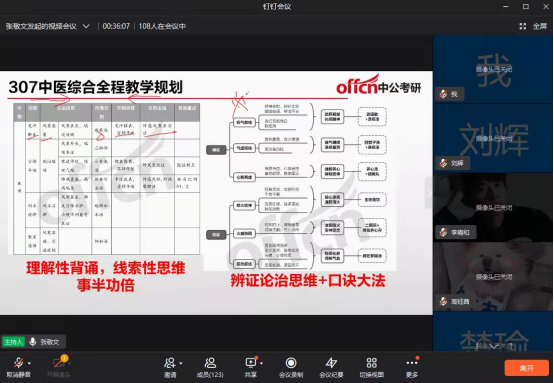Select the 我 participant tile
This screenshot has height=383, width=554.
coord(493,69)
